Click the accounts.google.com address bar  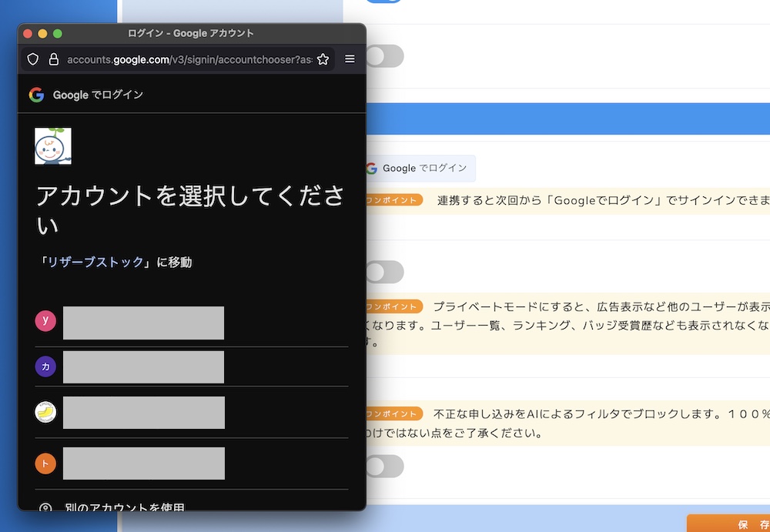189,59
